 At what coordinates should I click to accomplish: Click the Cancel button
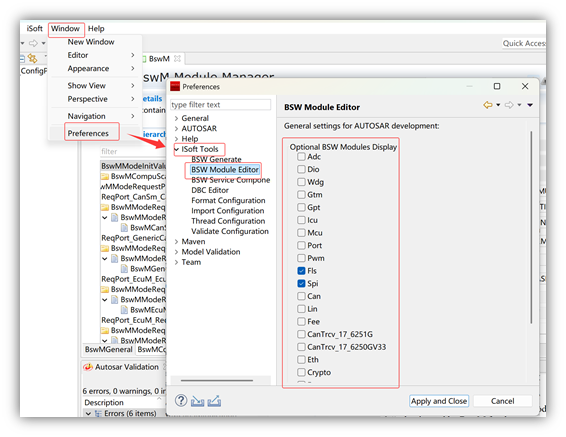[x=502, y=401]
